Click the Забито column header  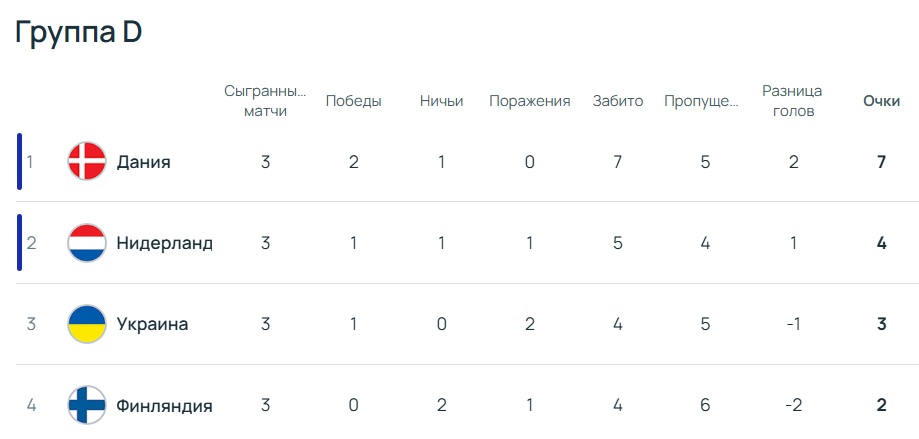[617, 101]
